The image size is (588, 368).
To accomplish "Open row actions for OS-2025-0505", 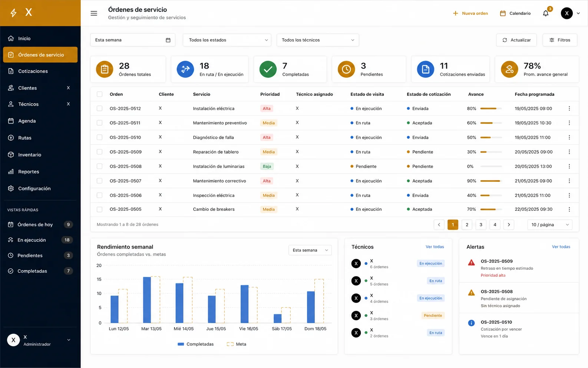I will coord(569,209).
